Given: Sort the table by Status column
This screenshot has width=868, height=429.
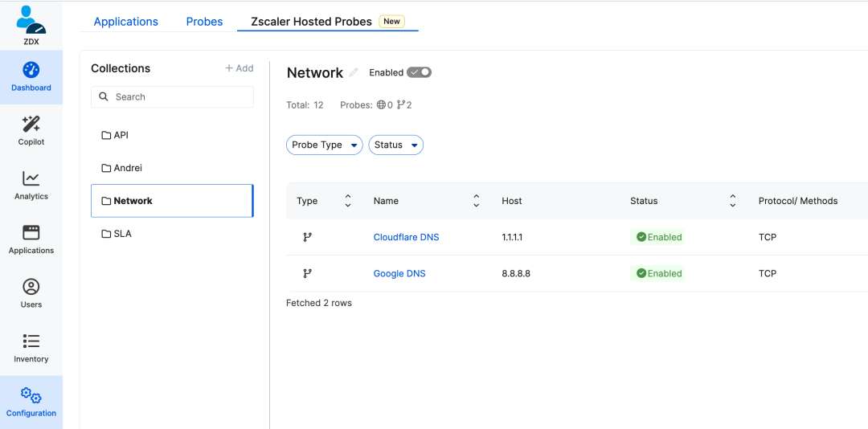Looking at the screenshot, I should coord(732,201).
